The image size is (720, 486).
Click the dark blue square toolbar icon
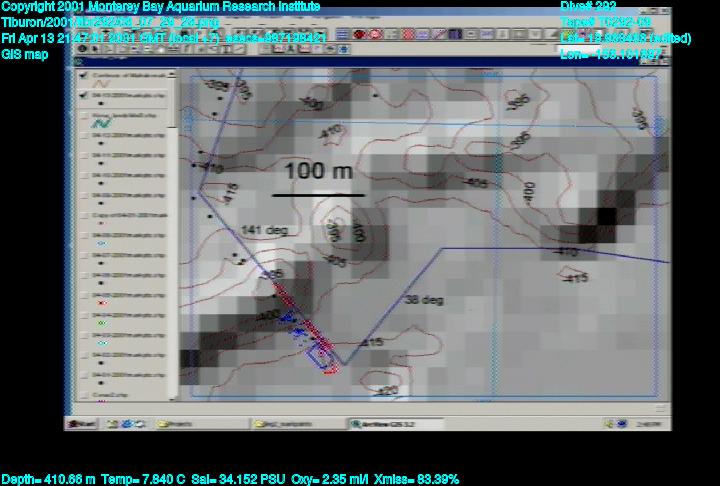pos(453,33)
